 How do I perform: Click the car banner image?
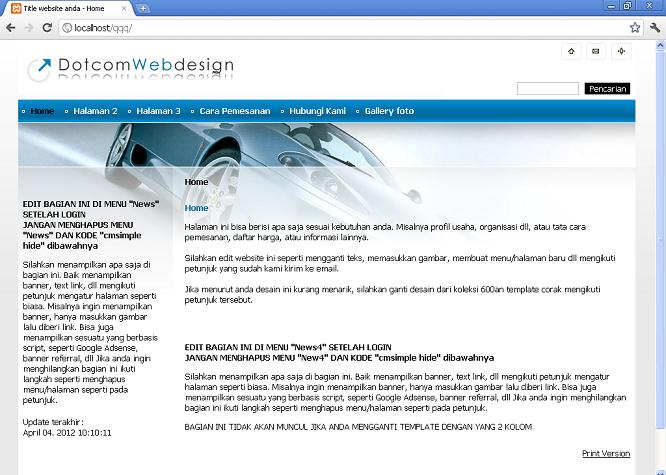point(327,146)
